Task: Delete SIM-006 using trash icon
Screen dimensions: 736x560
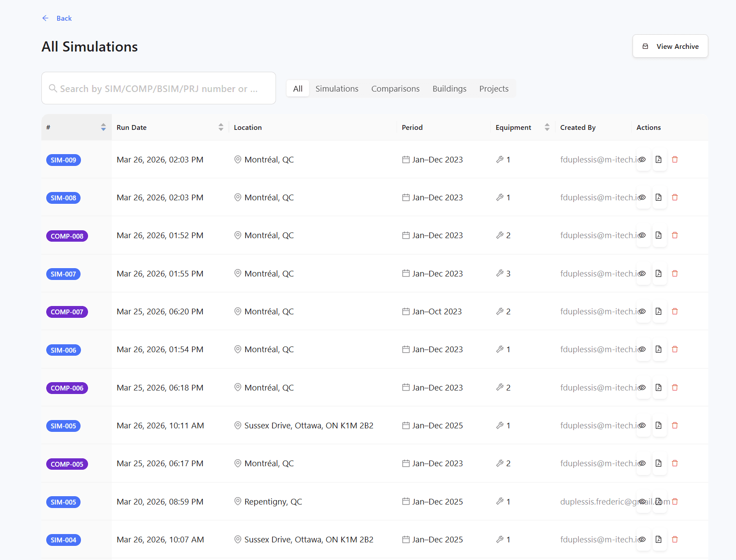Action: pyautogui.click(x=675, y=349)
